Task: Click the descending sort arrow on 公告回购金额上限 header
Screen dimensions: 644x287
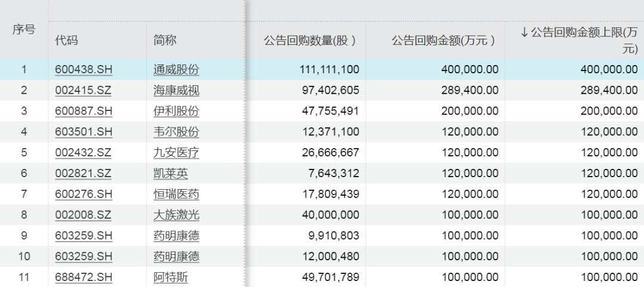Action: coord(525,33)
